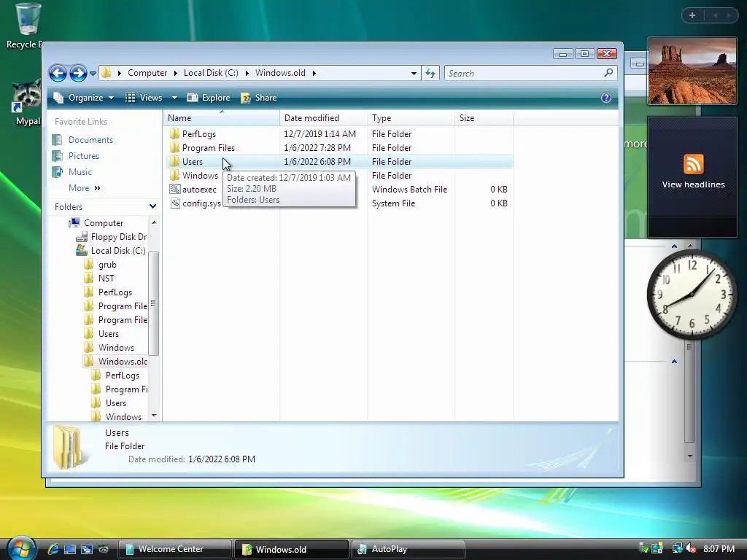747x560 pixels.
Task: Select Local Disk (C:) in breadcrumb path
Action: point(211,73)
